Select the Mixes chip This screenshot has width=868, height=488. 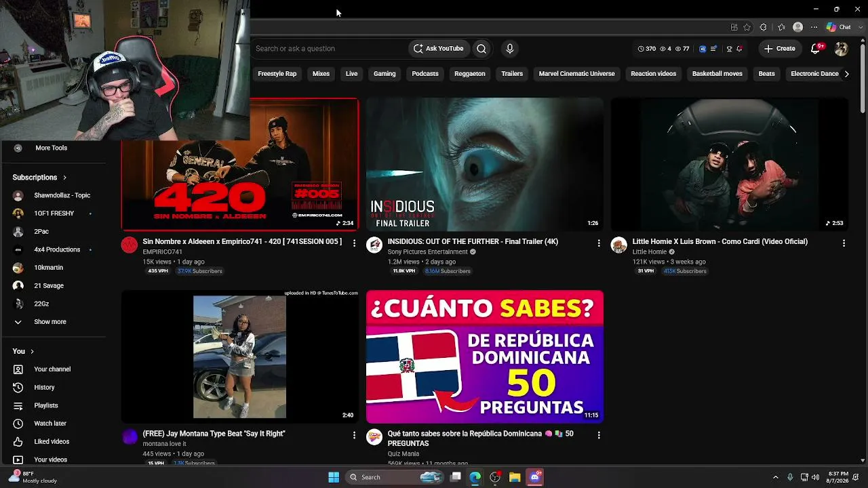[321, 74]
